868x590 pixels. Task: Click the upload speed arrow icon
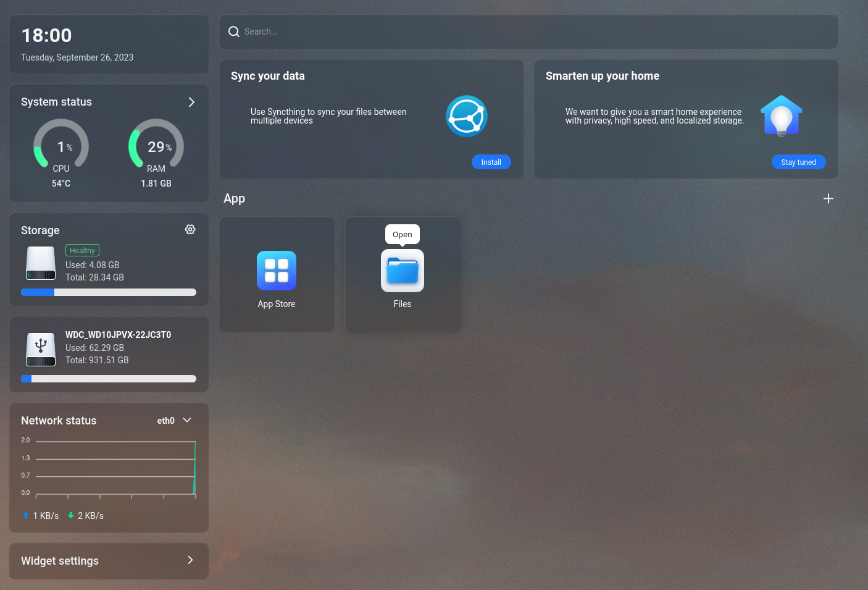click(x=25, y=515)
